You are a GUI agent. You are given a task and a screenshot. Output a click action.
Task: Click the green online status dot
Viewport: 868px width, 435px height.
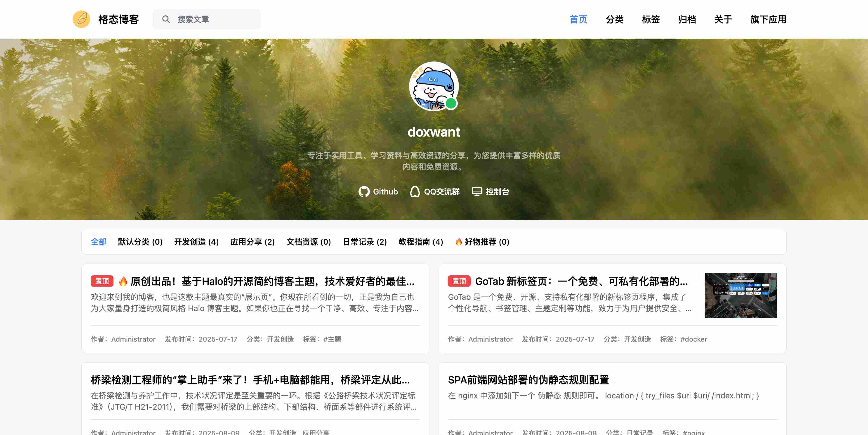click(x=451, y=104)
